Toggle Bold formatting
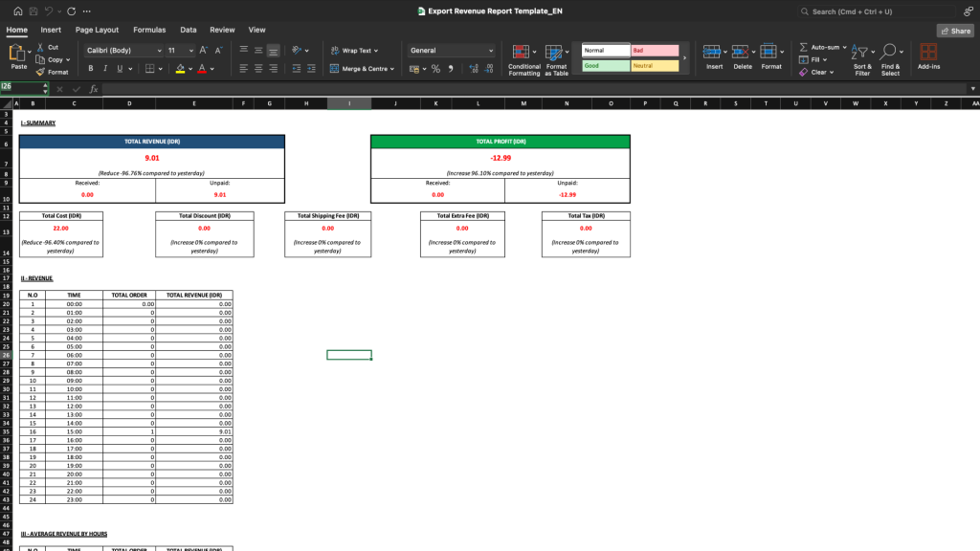This screenshot has height=551, width=980. [x=91, y=69]
